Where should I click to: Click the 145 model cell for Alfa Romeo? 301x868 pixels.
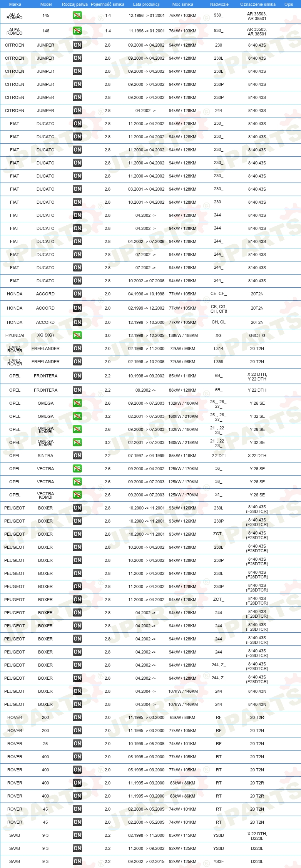(x=46, y=15)
